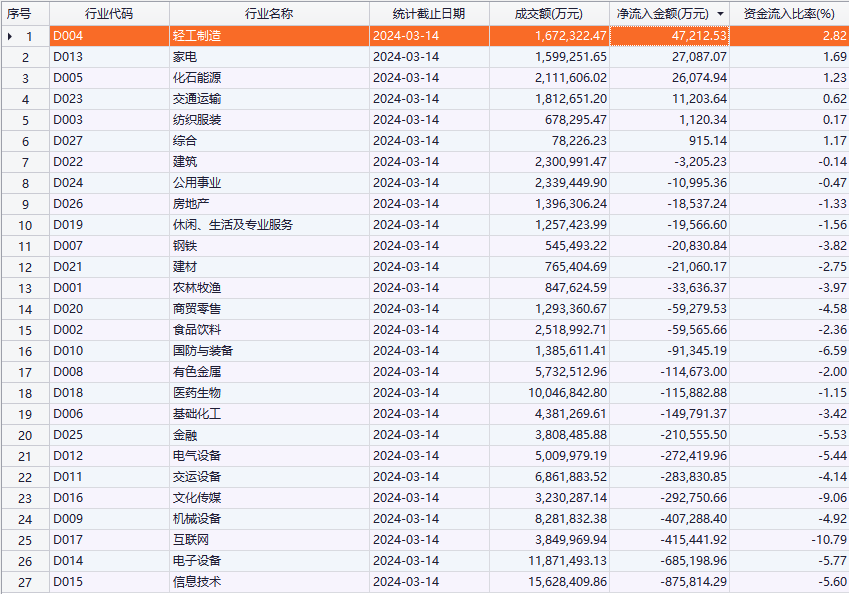849x594 pixels.
Task: Select the 家电 industry name cell
Action: coord(185,57)
